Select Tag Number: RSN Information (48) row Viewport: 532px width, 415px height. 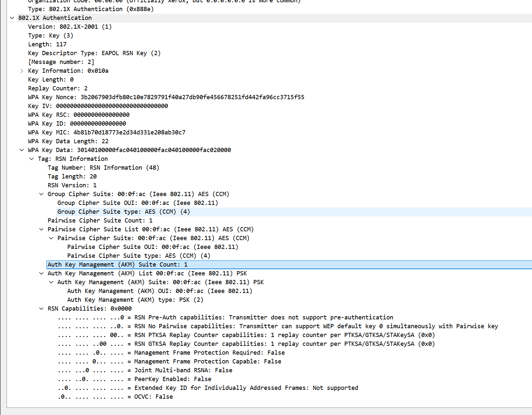(x=104, y=168)
